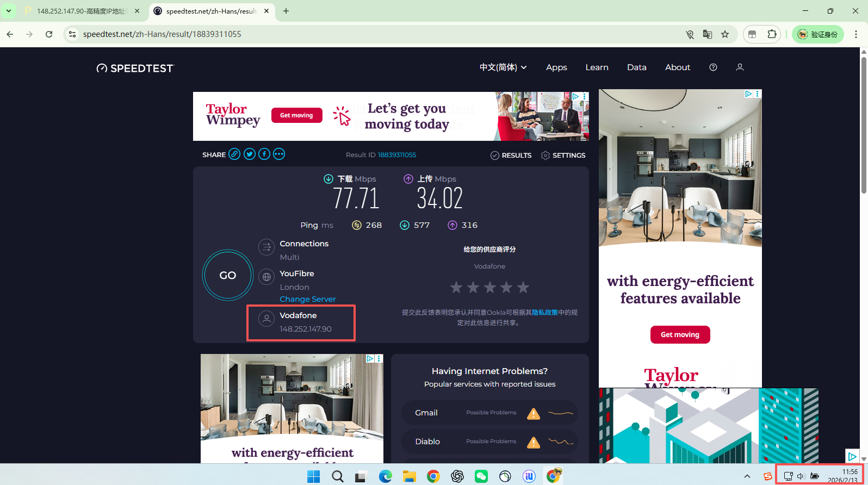Open the browser extensions puzzle icon
Image resolution: width=868 pixels, height=485 pixels.
point(772,34)
